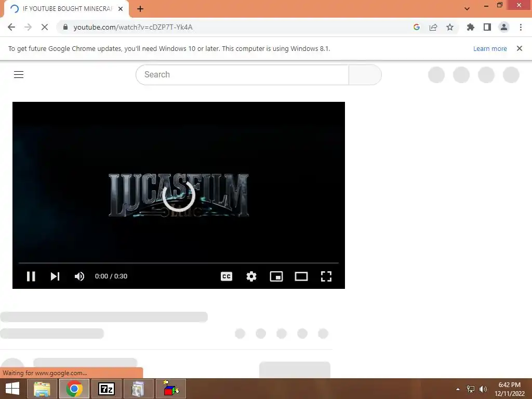Close the IF YOUTUBE BOUGHT MINECRAFT tab
Screen dimensions: 532x399
(121, 9)
